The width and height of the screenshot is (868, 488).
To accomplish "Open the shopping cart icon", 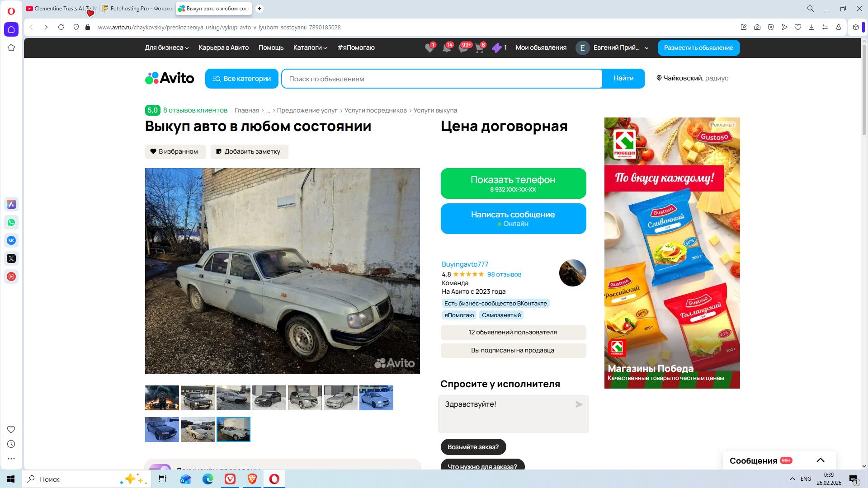I will [479, 48].
